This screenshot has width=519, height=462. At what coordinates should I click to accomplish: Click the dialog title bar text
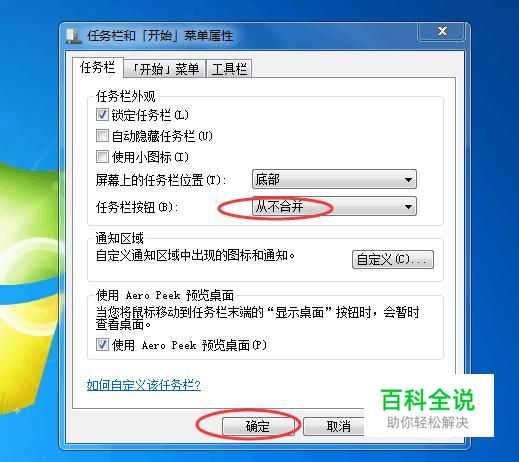click(160, 36)
